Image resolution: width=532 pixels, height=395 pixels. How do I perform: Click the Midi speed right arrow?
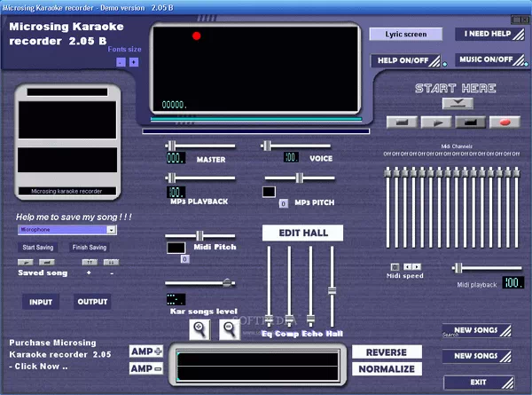point(417,266)
